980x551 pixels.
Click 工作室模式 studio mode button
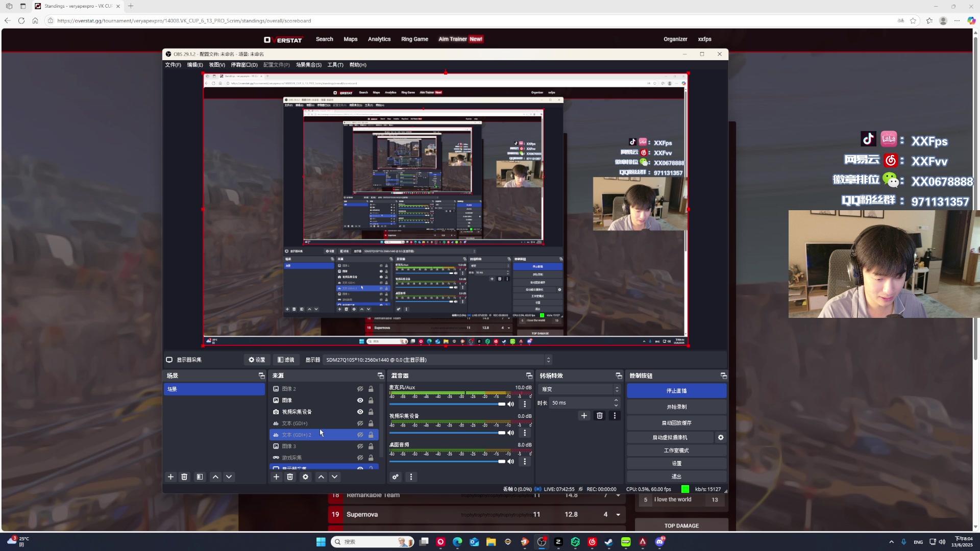click(676, 450)
